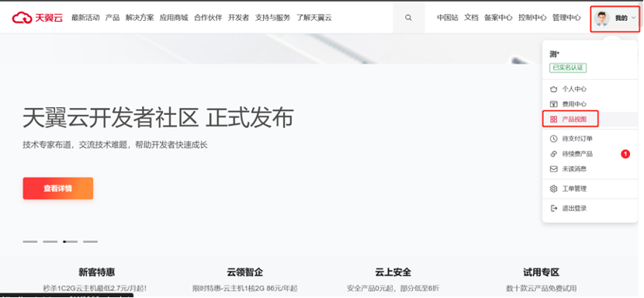Click the fourth carousel indicator bar
Image resolution: width=644 pixels, height=298 pixels.
(90, 241)
